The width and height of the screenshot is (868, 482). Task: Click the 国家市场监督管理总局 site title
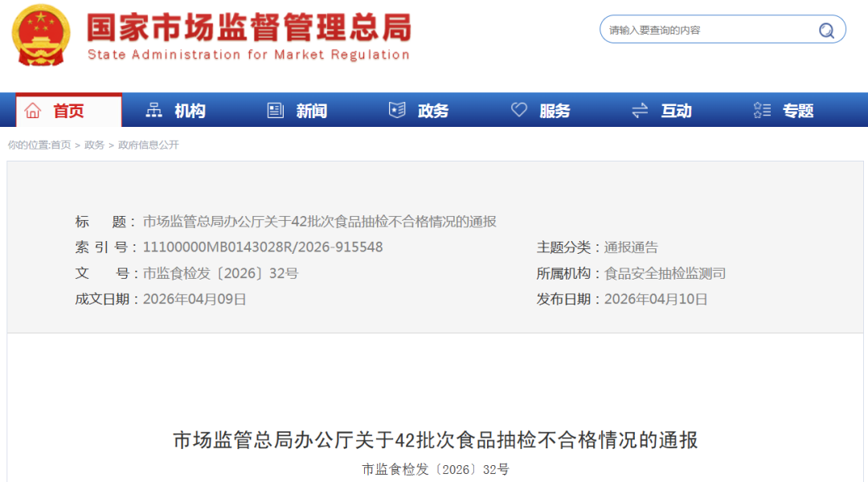(x=249, y=27)
